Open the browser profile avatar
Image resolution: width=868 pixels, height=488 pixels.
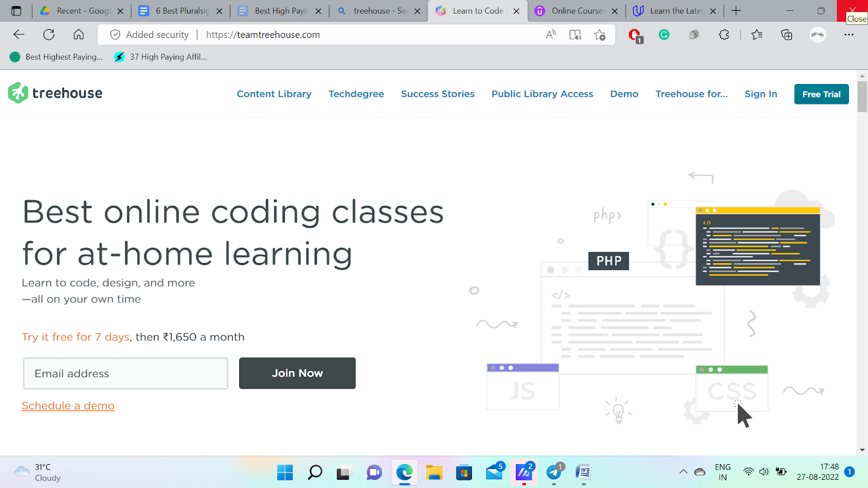click(x=818, y=35)
